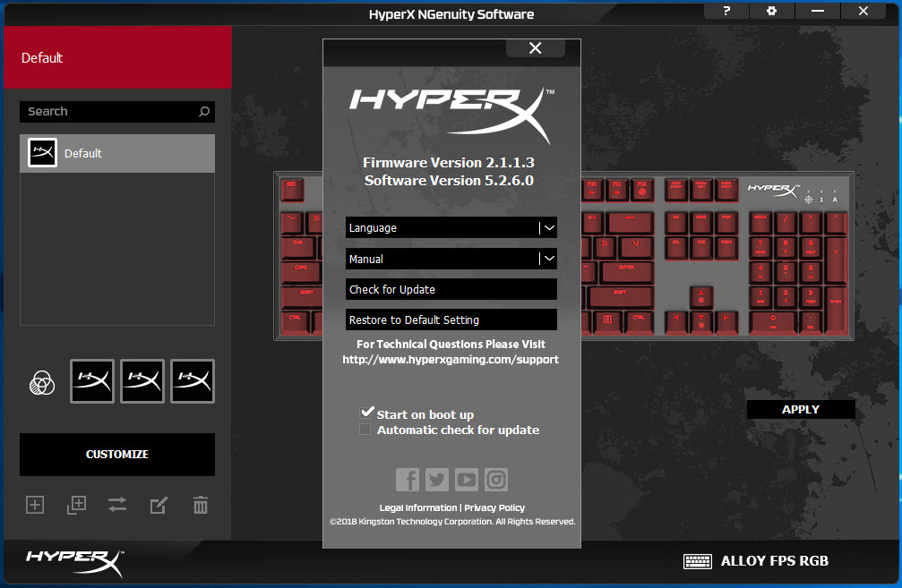Click the Firmware Version 2.1.1.3 text
Image resolution: width=902 pixels, height=588 pixels.
pyautogui.click(x=449, y=163)
